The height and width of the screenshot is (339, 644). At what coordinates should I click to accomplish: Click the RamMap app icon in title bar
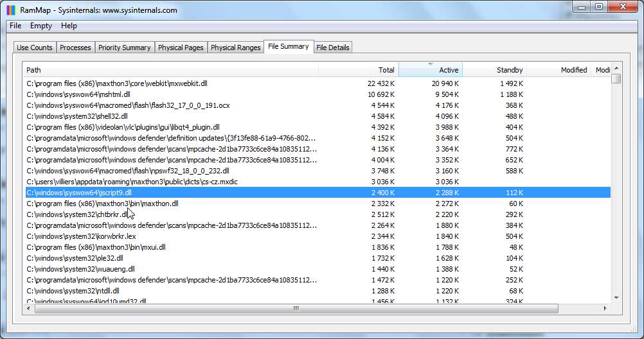coord(11,10)
